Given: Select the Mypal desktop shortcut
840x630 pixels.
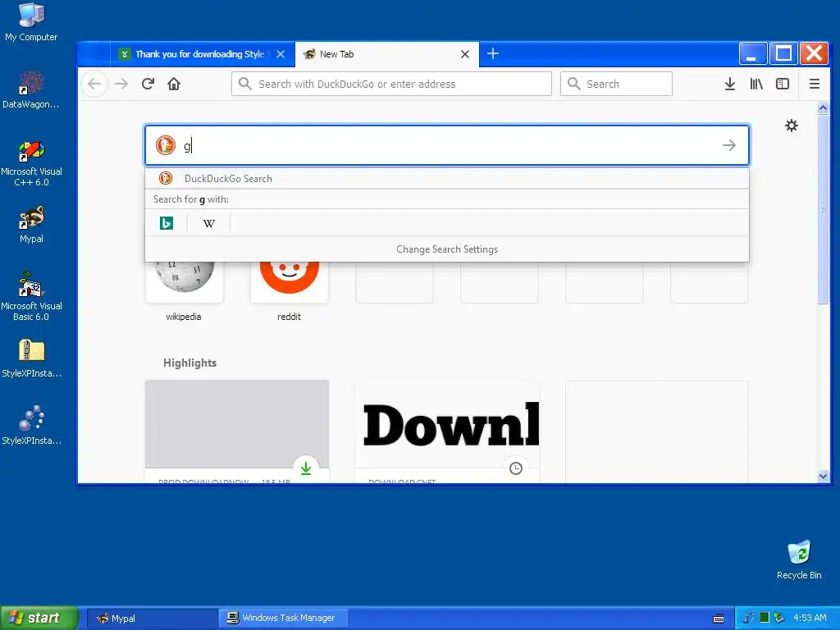Looking at the screenshot, I should click(x=32, y=225).
